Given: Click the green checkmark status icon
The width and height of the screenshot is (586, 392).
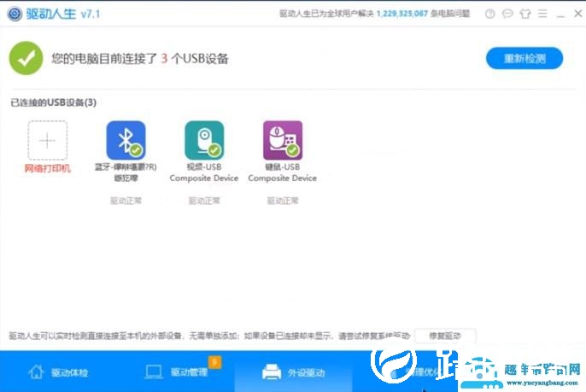Looking at the screenshot, I should pos(26,58).
